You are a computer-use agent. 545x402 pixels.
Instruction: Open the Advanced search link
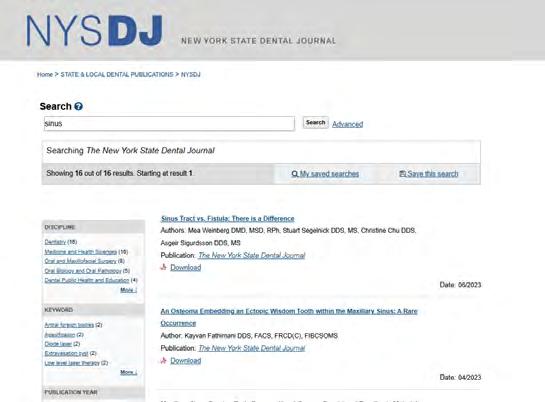pyautogui.click(x=348, y=124)
